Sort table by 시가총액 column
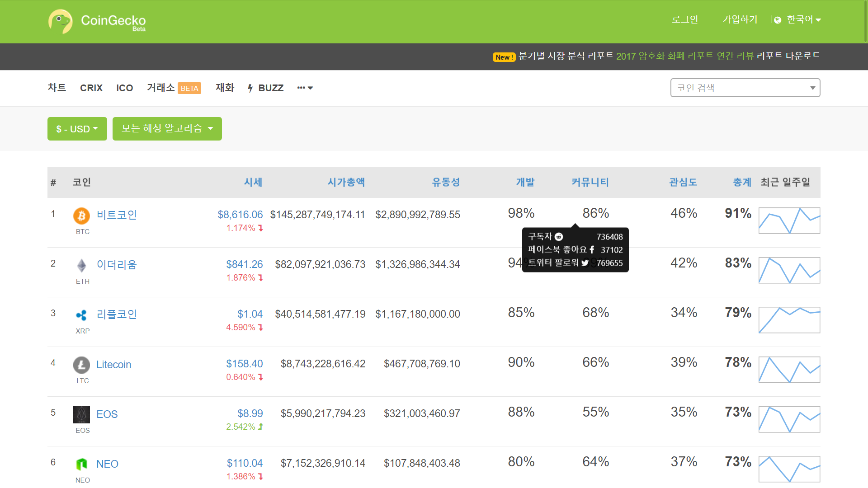The image size is (868, 488). click(346, 182)
